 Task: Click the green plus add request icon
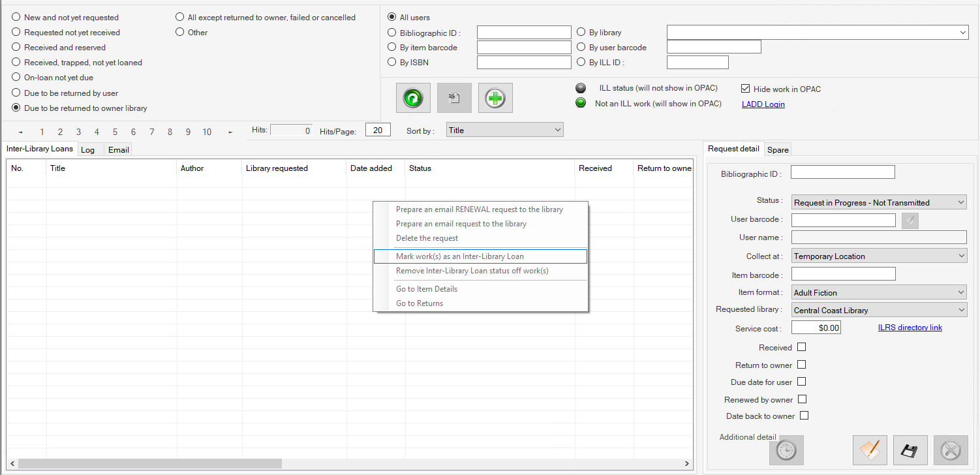495,97
